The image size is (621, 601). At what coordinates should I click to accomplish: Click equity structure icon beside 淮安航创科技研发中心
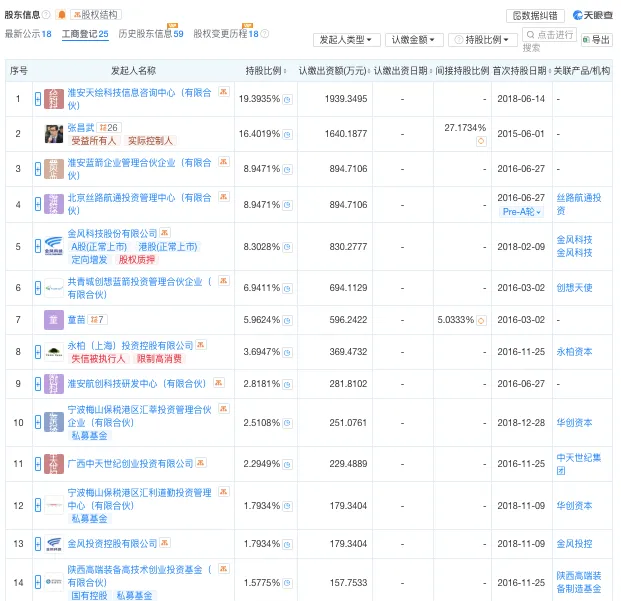point(219,382)
